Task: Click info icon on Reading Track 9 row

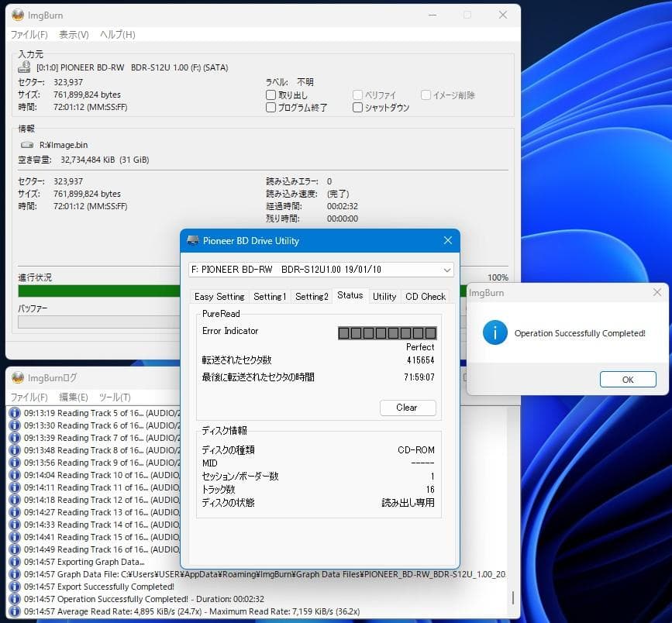Action: pos(15,463)
